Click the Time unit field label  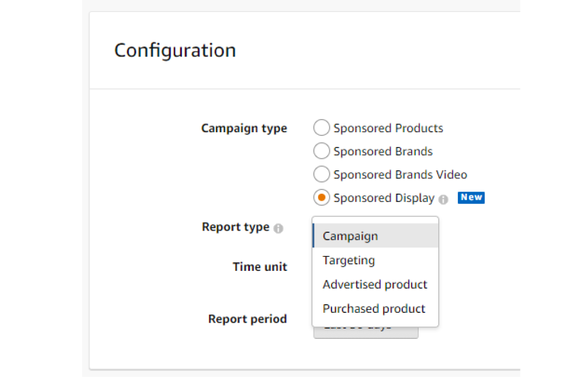[x=260, y=267]
